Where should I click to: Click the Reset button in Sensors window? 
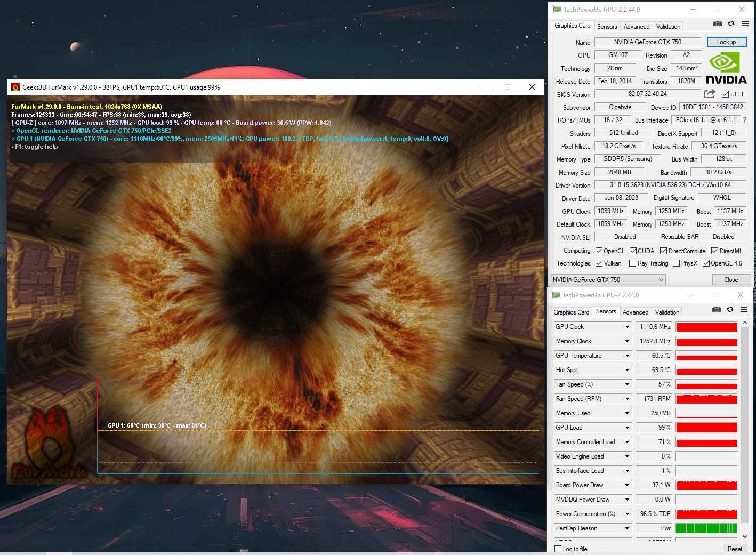pos(735,549)
